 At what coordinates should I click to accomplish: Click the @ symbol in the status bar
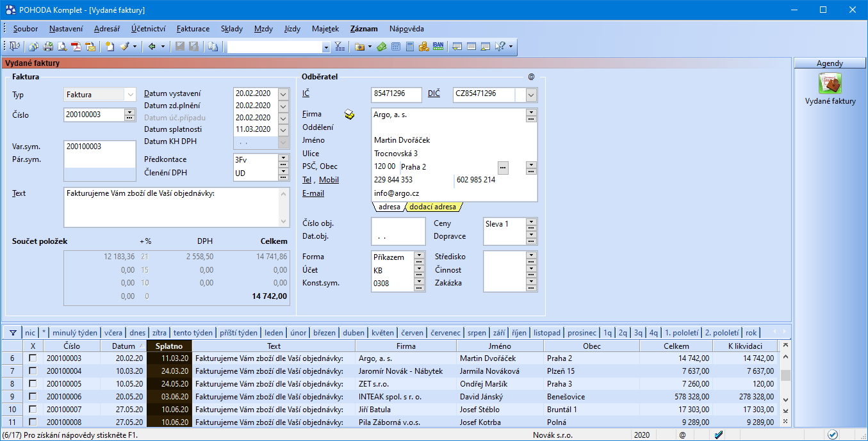682,435
